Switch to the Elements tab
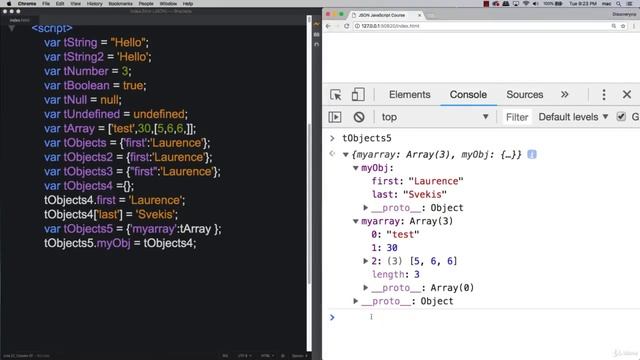Viewport: 640px width, 360px height. pos(409,95)
